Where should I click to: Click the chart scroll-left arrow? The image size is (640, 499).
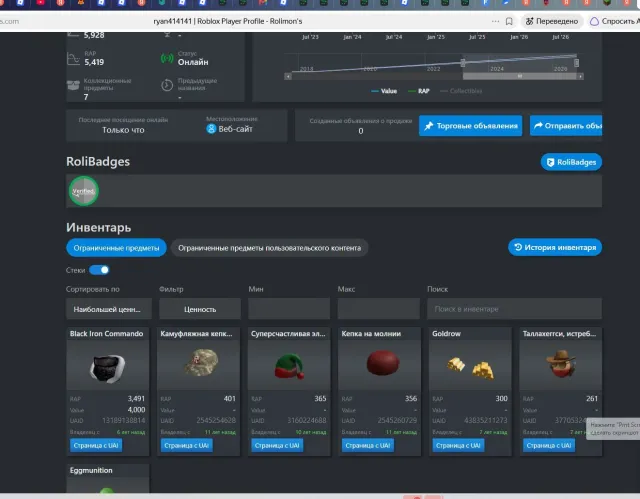pyautogui.click(x=288, y=77)
